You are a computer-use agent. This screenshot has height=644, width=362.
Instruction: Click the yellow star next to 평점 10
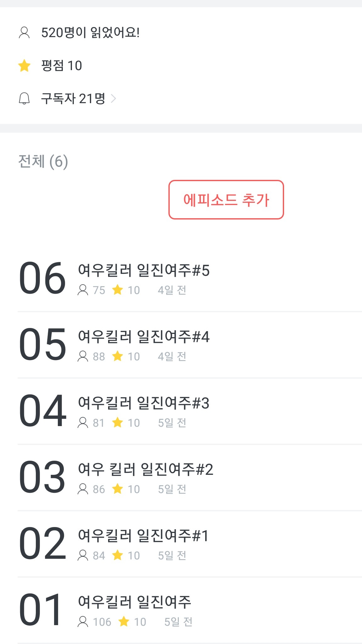pos(24,66)
